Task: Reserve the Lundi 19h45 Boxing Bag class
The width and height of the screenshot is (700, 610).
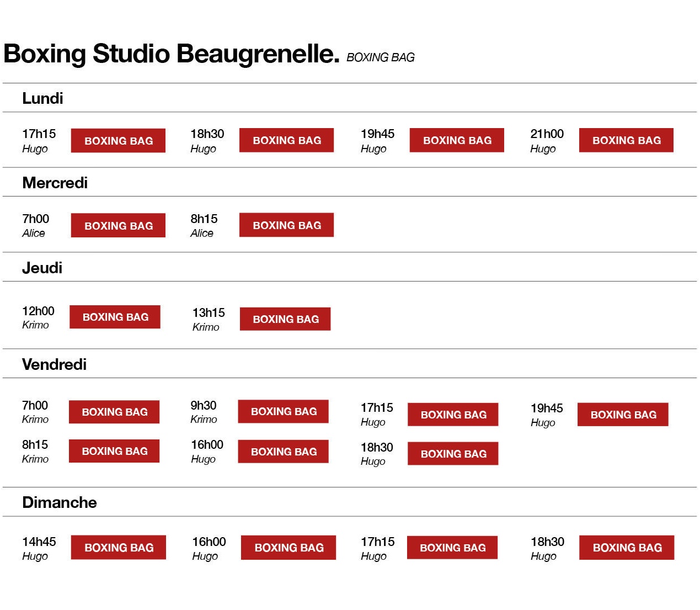Action: 457,140
